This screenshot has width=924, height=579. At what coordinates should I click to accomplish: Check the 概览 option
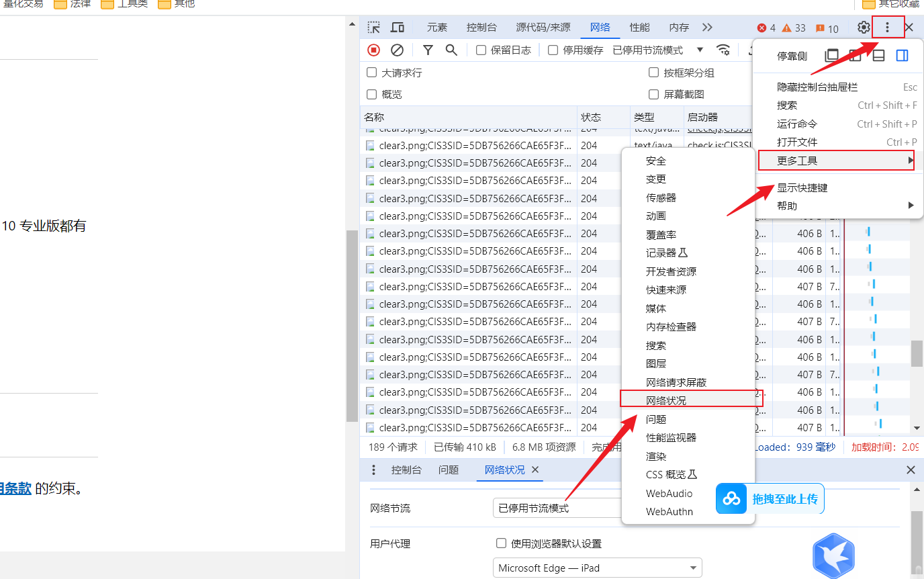(371, 94)
